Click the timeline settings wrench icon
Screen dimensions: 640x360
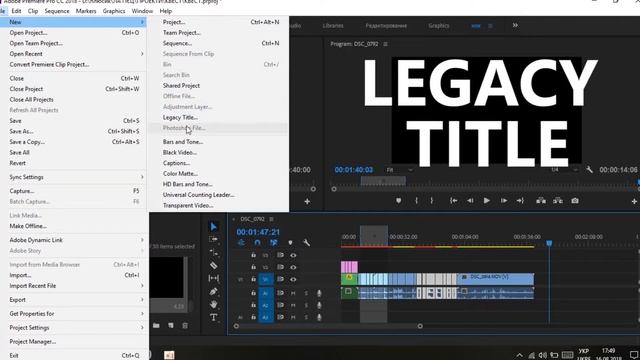(x=306, y=242)
